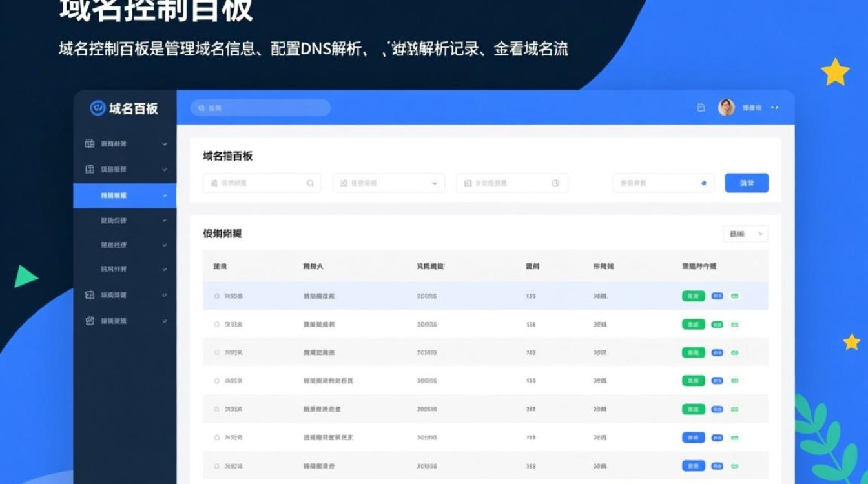Expand the chevron on the second filter box
This screenshot has height=484, width=868.
coord(435,183)
